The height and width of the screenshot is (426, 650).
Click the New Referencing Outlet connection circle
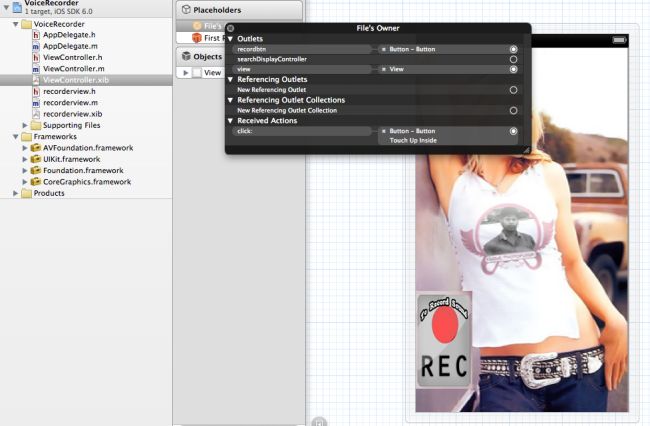(x=513, y=90)
